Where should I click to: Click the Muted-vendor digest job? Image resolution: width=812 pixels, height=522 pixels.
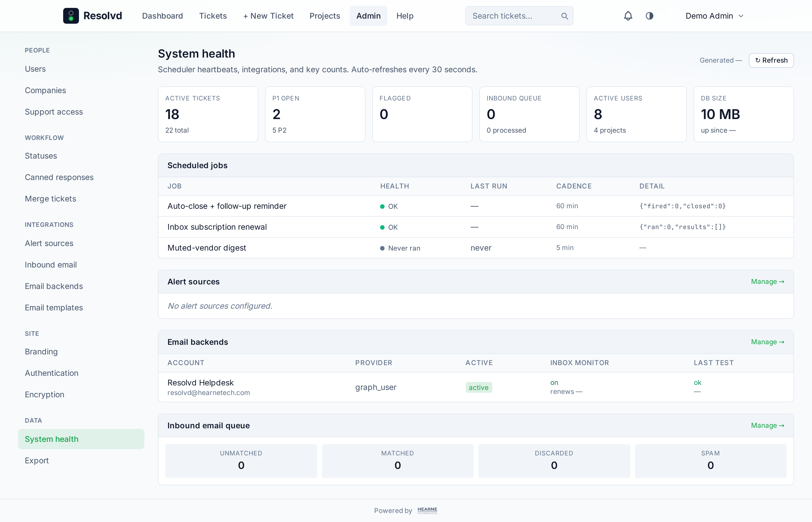pos(207,248)
